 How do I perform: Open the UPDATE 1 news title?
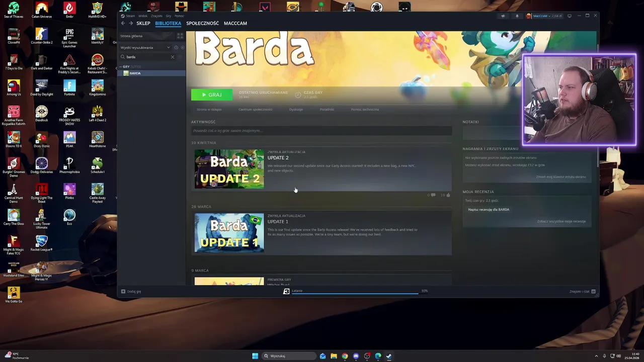tap(278, 222)
